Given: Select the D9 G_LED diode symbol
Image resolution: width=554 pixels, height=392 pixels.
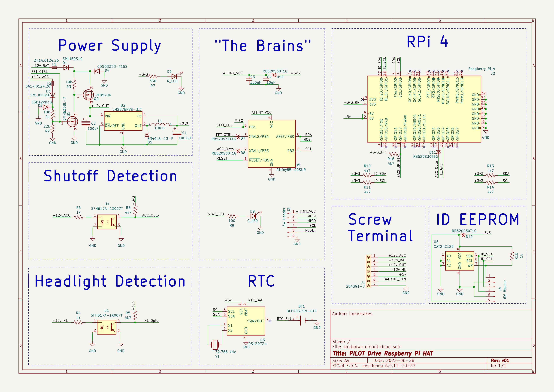Looking at the screenshot, I should pyautogui.click(x=253, y=216).
